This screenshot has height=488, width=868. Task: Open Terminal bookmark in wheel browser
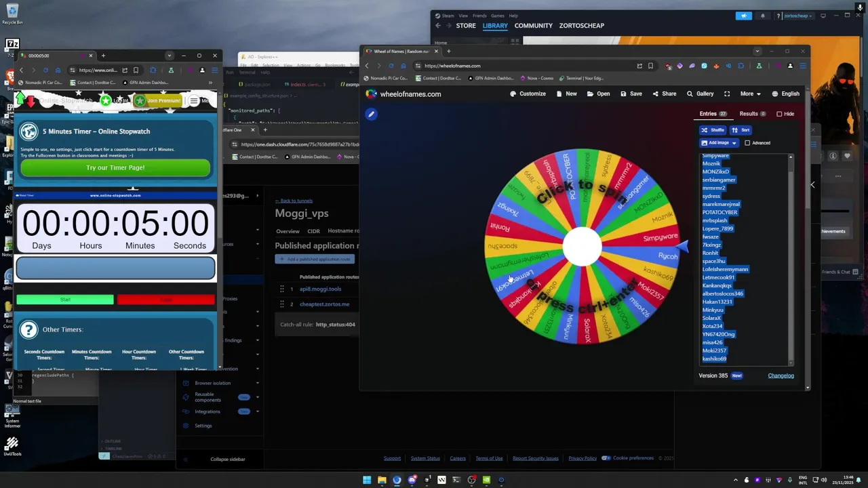(x=581, y=78)
